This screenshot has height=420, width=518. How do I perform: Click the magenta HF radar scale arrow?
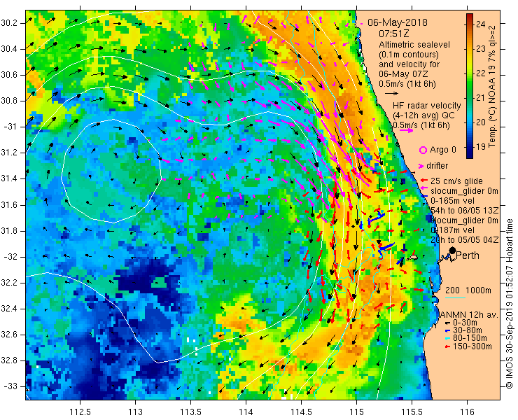click(x=406, y=130)
